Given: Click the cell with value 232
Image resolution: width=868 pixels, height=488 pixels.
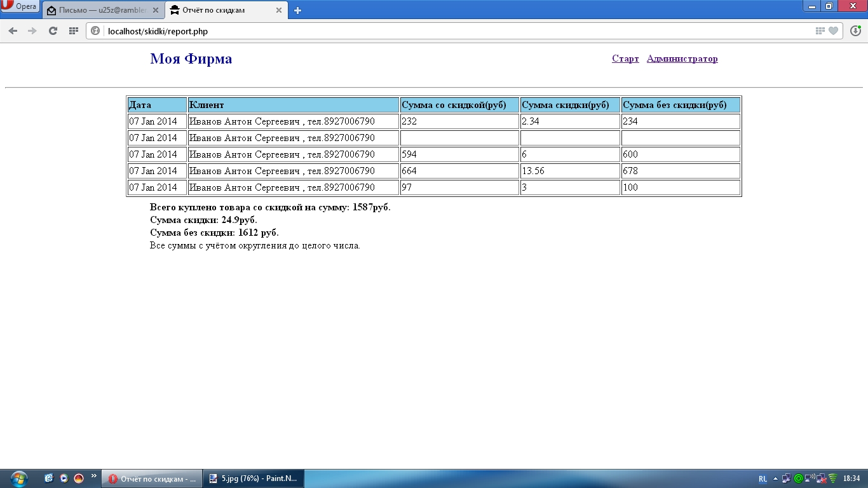Looking at the screenshot, I should (x=460, y=121).
